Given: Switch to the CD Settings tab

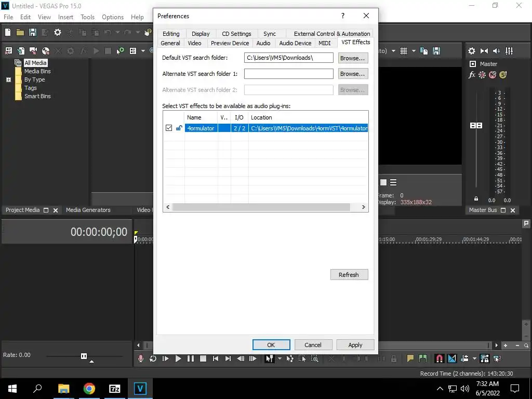Looking at the screenshot, I should [236, 34].
